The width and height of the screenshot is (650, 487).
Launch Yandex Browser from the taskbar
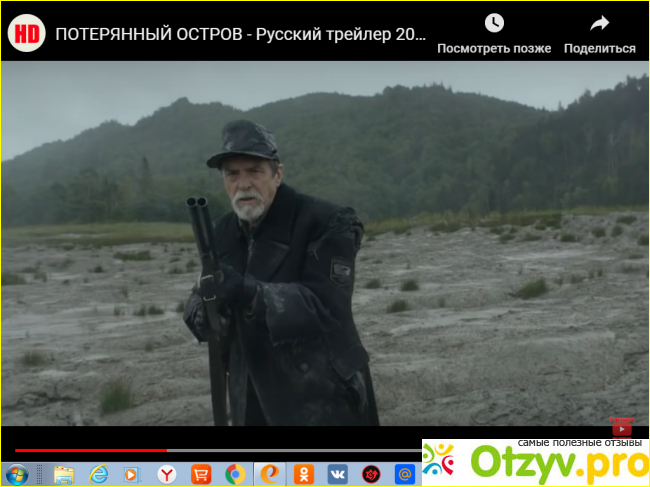[168, 473]
